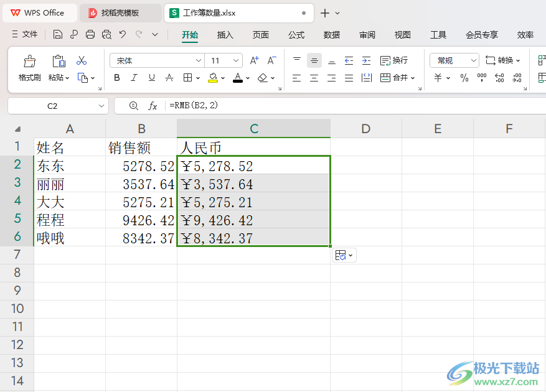Switch to 插入 tab
The image size is (546, 392).
(225, 35)
